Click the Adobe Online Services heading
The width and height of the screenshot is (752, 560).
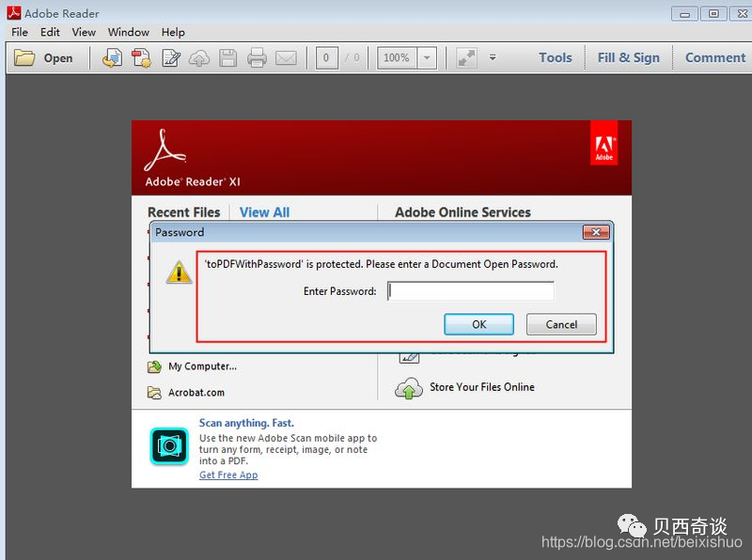462,212
